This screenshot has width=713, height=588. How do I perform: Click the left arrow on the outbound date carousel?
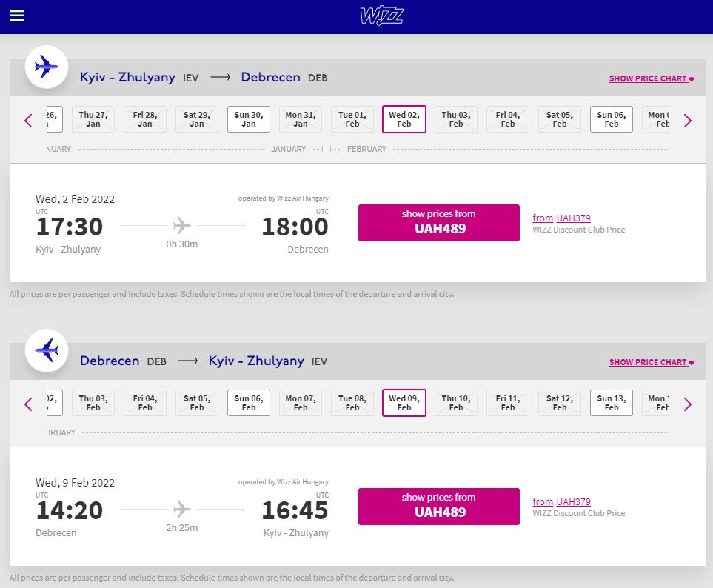[x=28, y=119]
